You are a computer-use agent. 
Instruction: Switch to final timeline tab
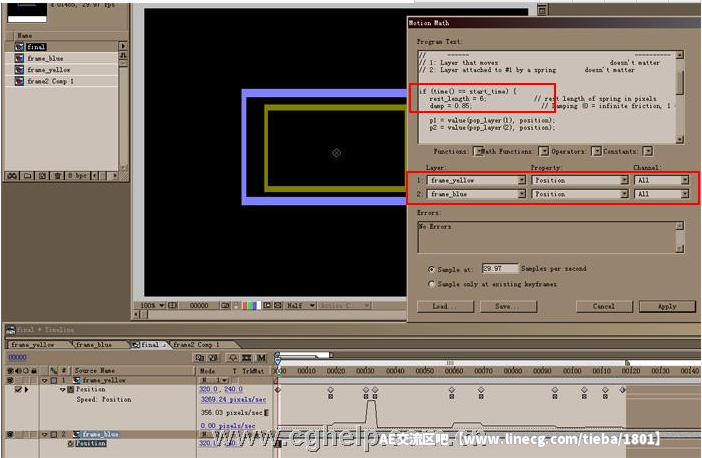pyautogui.click(x=150, y=344)
